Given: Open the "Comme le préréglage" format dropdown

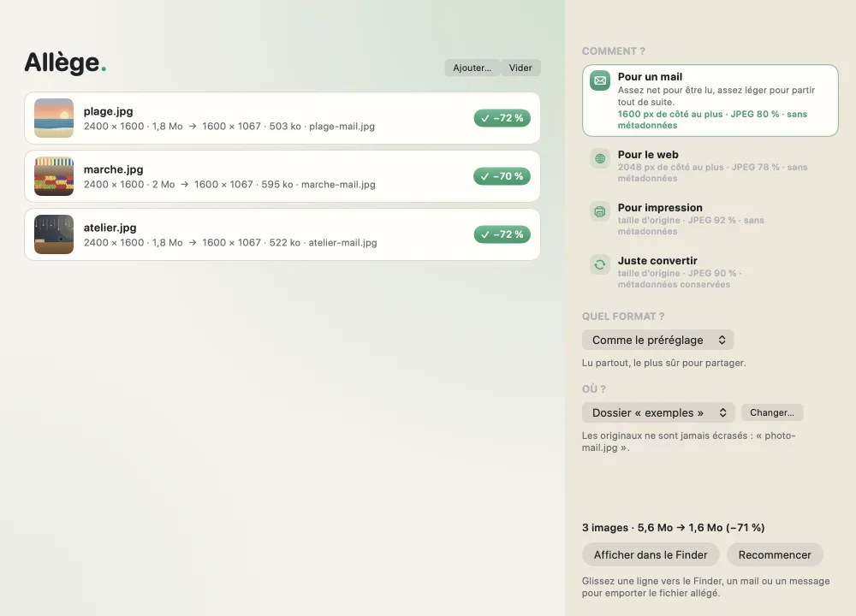Looking at the screenshot, I should [x=657, y=340].
